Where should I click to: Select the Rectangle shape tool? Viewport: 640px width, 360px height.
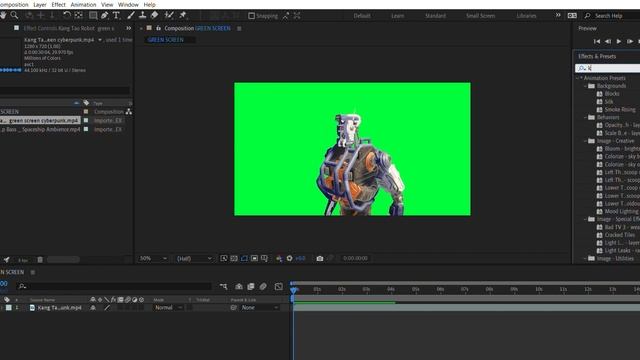click(x=93, y=16)
